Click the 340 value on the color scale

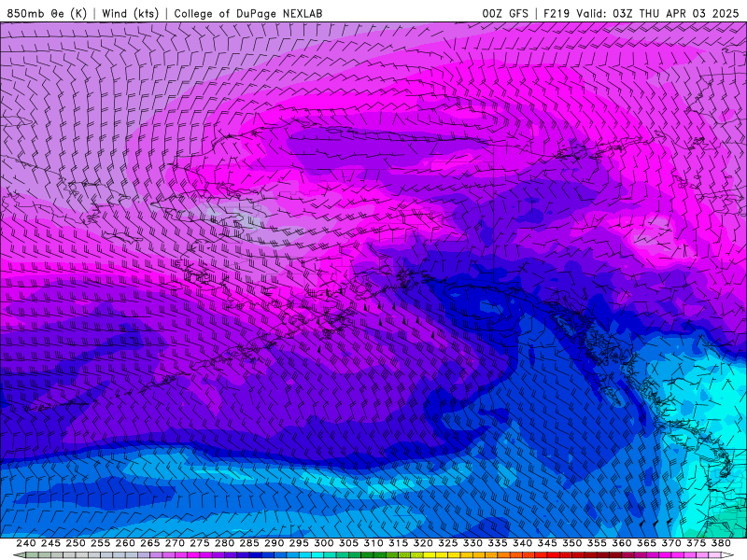click(523, 543)
